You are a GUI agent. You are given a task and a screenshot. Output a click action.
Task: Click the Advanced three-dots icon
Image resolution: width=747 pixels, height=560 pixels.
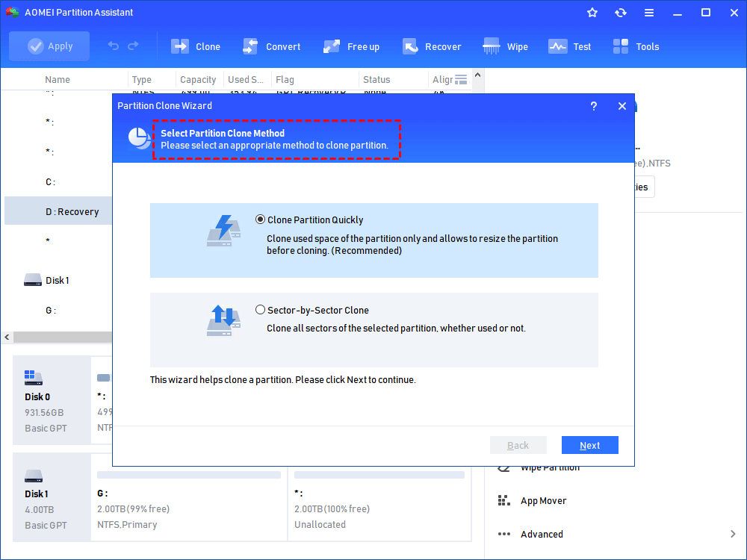(504, 534)
